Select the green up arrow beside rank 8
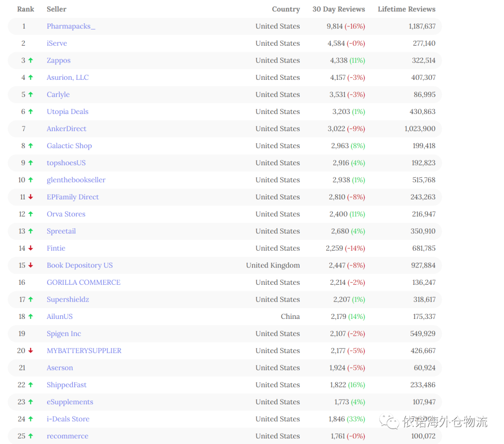 31,145
